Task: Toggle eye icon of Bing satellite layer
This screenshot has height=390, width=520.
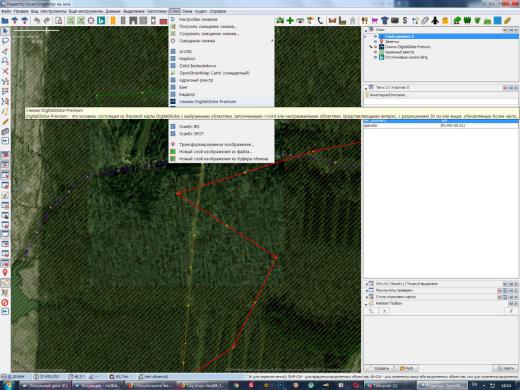Action: click(375, 57)
